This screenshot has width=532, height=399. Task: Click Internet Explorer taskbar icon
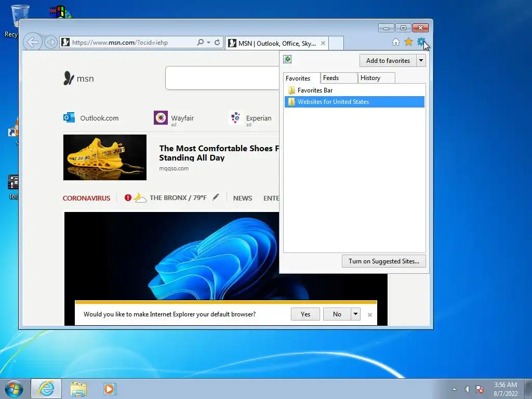click(46, 389)
